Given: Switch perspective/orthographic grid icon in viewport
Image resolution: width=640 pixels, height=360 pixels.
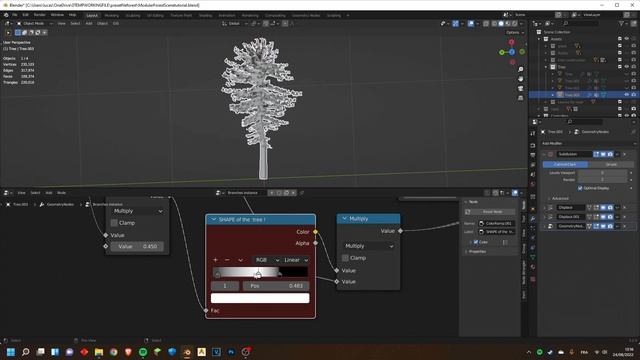Looking at the screenshot, I should [520, 98].
